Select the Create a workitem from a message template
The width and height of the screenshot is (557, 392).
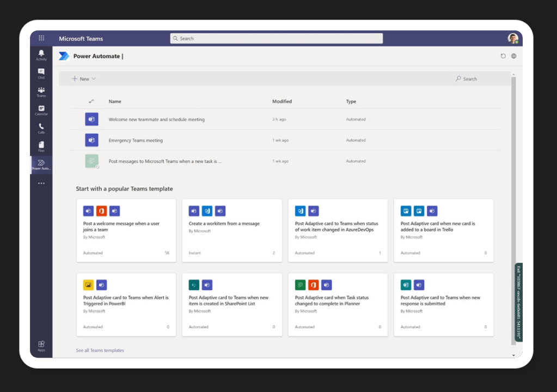[x=232, y=230]
